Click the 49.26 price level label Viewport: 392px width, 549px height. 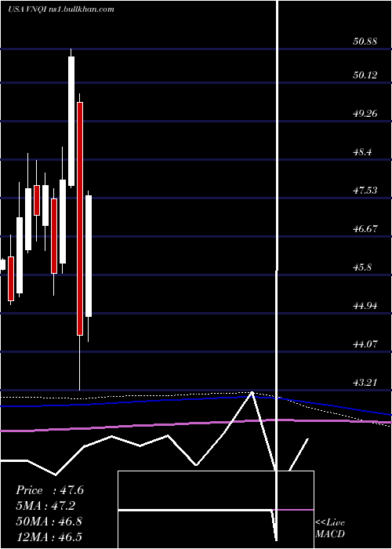click(365, 114)
